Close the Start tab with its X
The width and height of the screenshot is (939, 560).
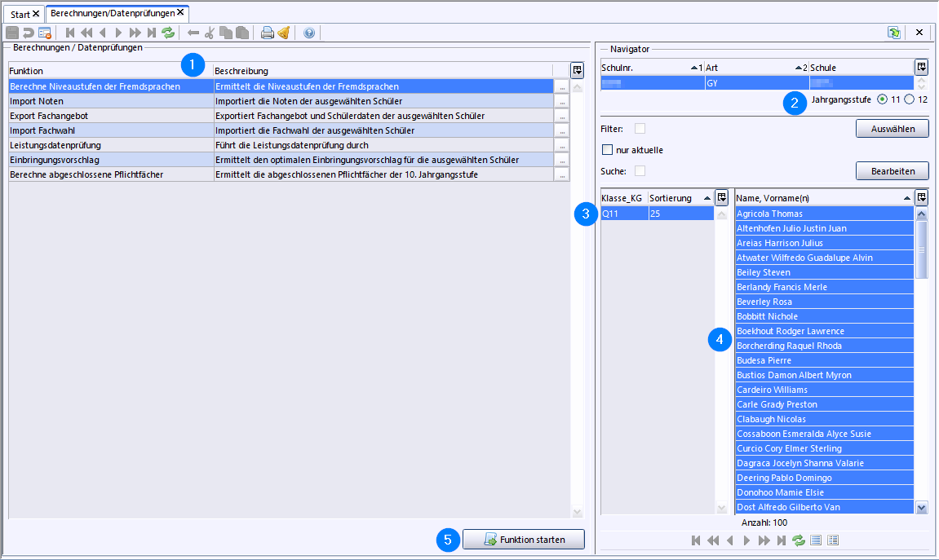point(36,14)
